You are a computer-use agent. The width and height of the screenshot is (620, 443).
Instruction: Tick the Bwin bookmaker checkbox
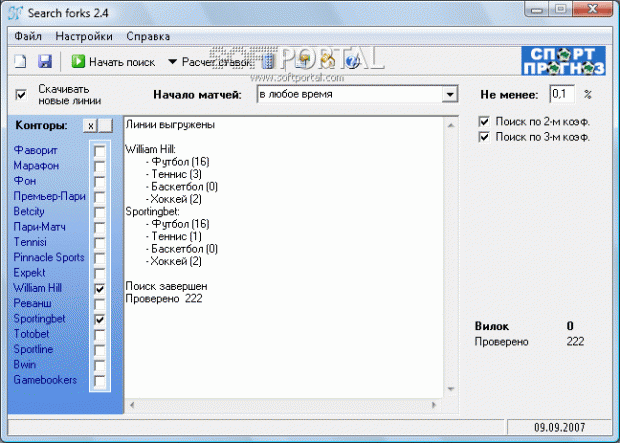point(100,365)
